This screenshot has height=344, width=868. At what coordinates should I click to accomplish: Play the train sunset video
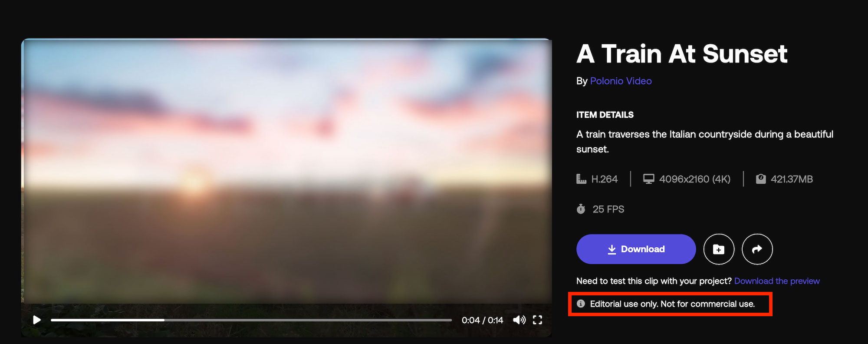[x=37, y=320]
